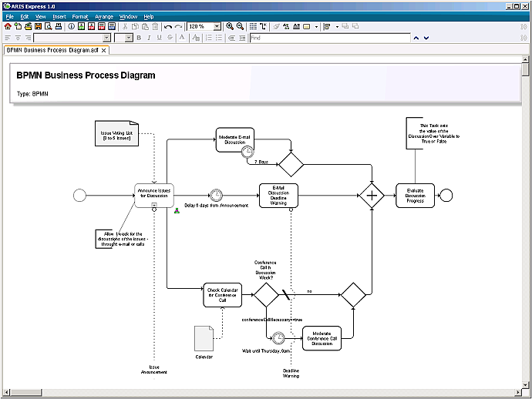
Task: Click the green layout arrangement icon
Action: click(x=286, y=26)
